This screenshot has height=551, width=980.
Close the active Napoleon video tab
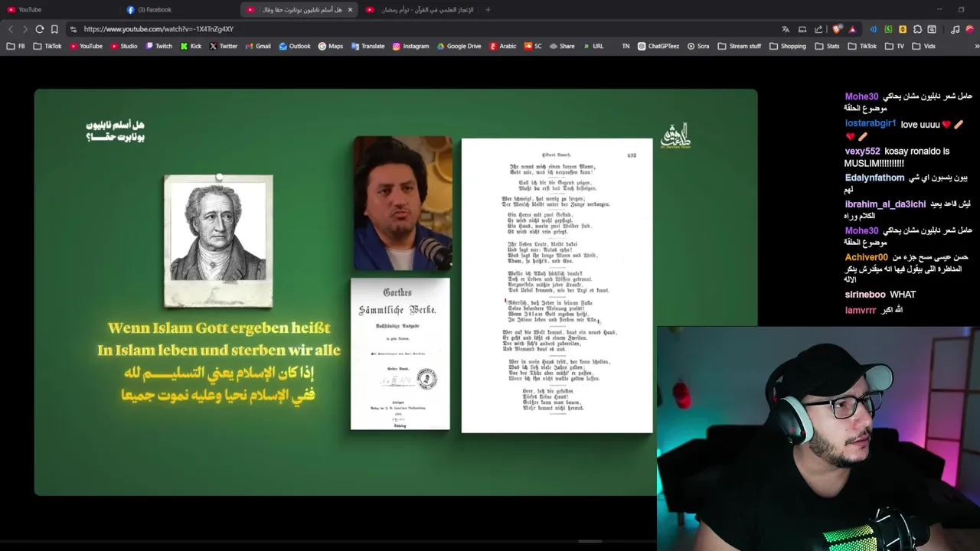click(x=350, y=10)
